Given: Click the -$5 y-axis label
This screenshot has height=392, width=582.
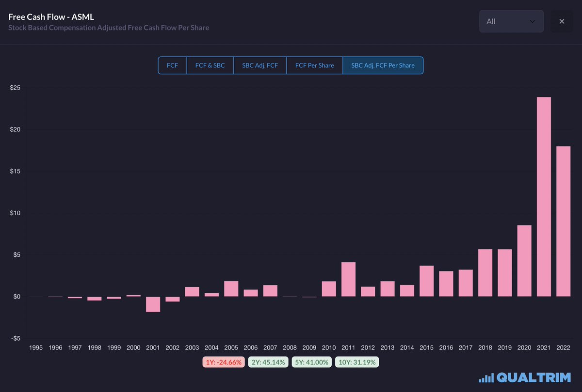Looking at the screenshot, I should click(16, 338).
